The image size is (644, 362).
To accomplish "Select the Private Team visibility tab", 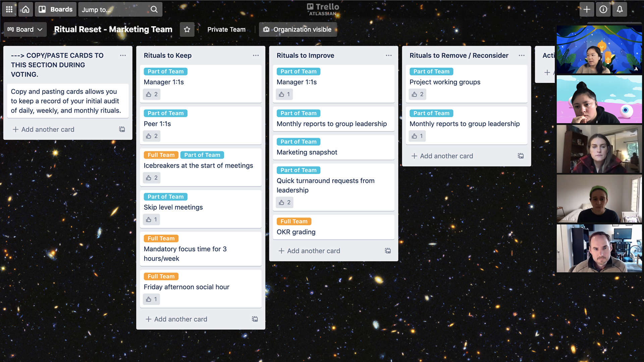I will coord(226,29).
